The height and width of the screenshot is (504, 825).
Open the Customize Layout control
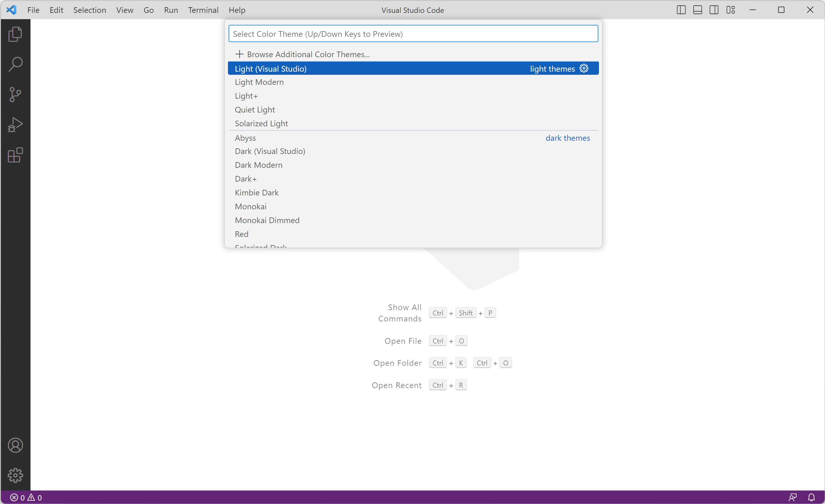pyautogui.click(x=731, y=10)
